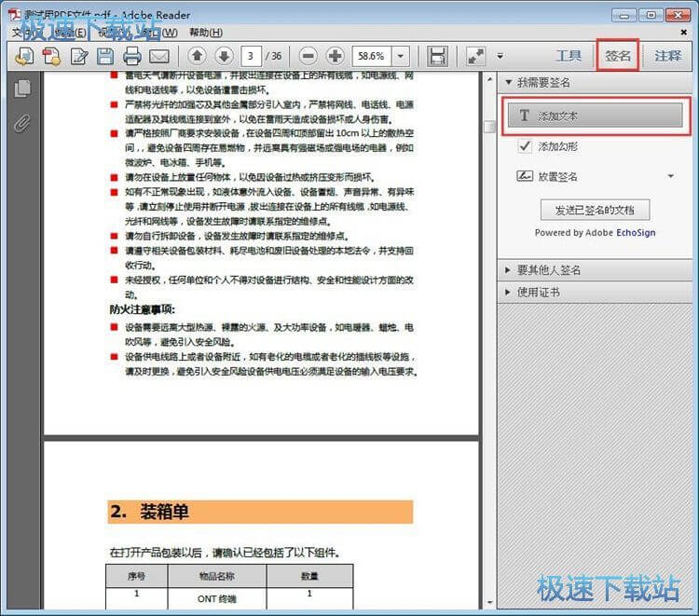Go to previous page with the up arrow

coord(197,56)
